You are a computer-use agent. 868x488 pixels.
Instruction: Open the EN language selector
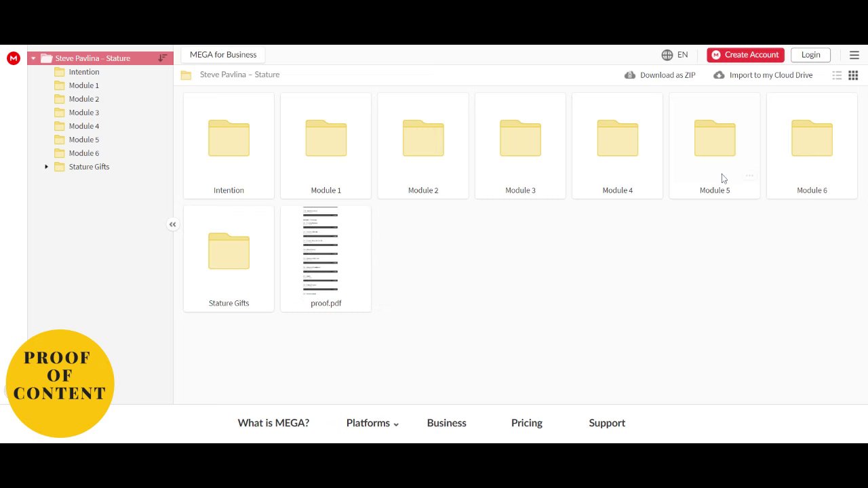[x=682, y=55]
